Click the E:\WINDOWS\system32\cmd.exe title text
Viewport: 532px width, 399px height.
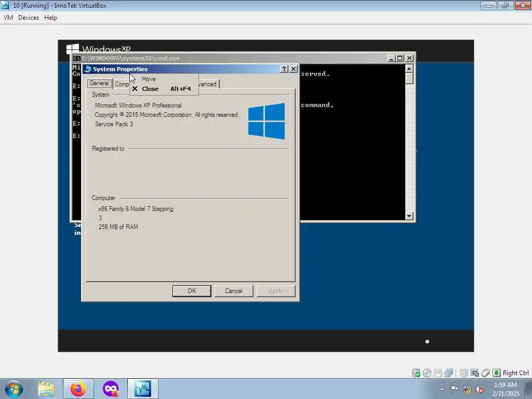click(130, 58)
